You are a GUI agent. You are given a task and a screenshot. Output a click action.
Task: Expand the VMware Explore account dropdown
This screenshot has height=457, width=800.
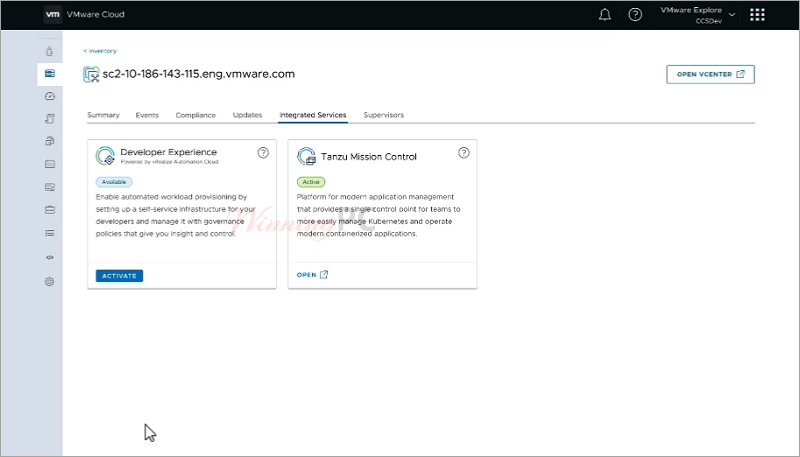tap(698, 15)
